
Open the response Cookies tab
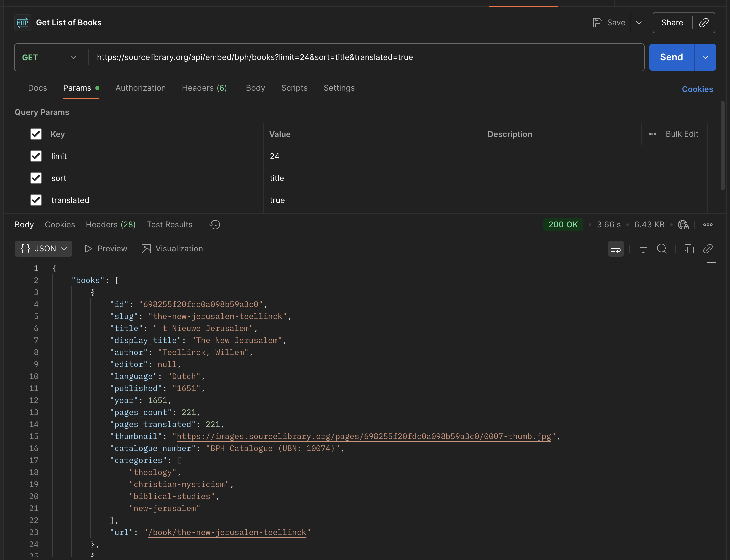(x=60, y=225)
